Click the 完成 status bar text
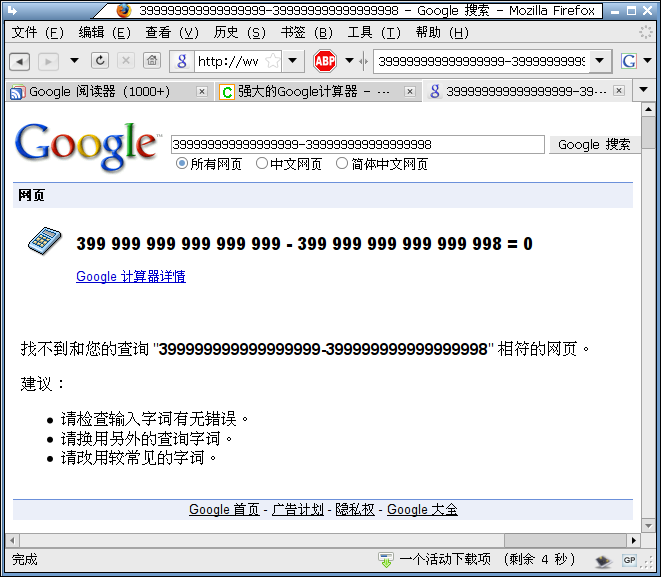661x577 pixels. (24, 560)
